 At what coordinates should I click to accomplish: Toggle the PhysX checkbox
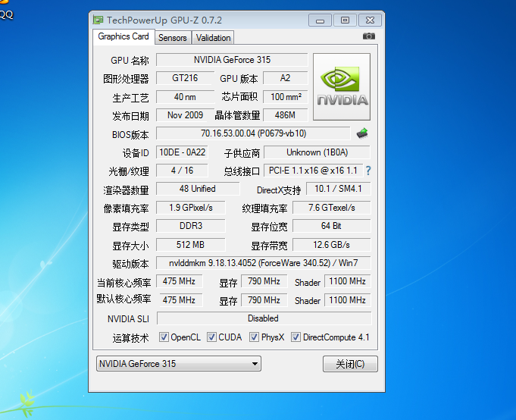255,337
